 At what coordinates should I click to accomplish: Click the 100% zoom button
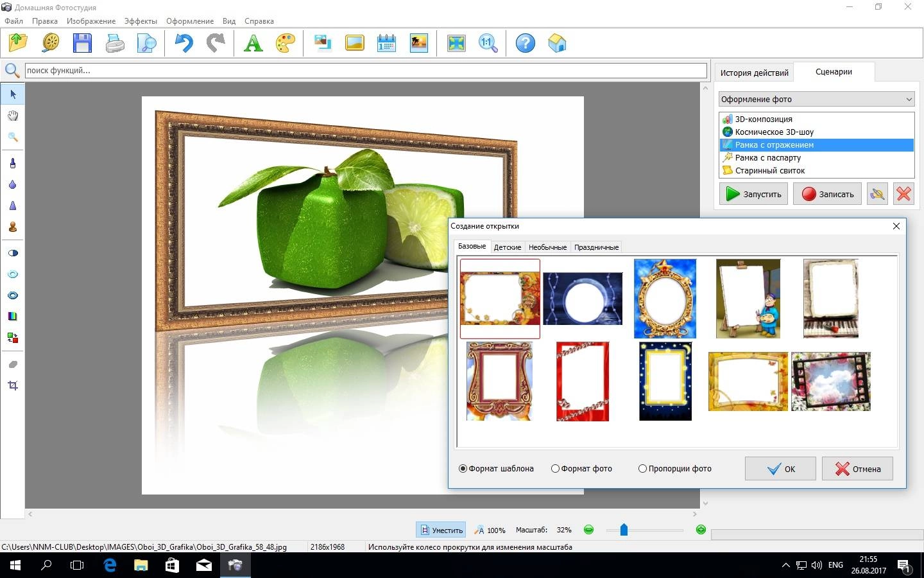click(490, 530)
